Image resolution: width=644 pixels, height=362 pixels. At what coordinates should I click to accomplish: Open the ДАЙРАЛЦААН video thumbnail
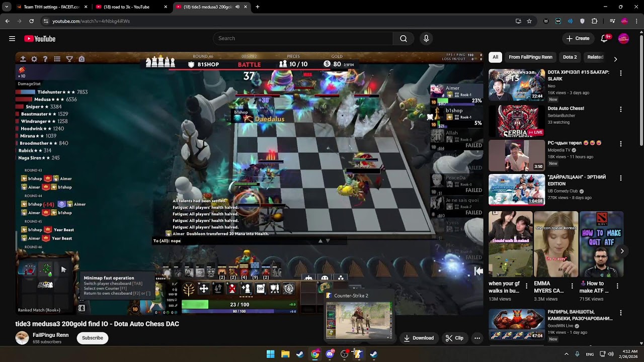click(517, 190)
